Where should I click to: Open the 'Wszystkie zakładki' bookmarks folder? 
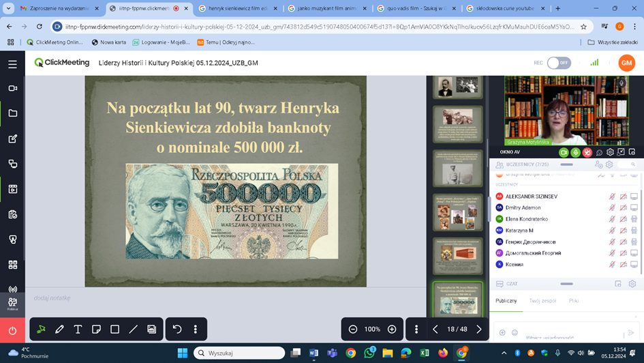pos(613,42)
